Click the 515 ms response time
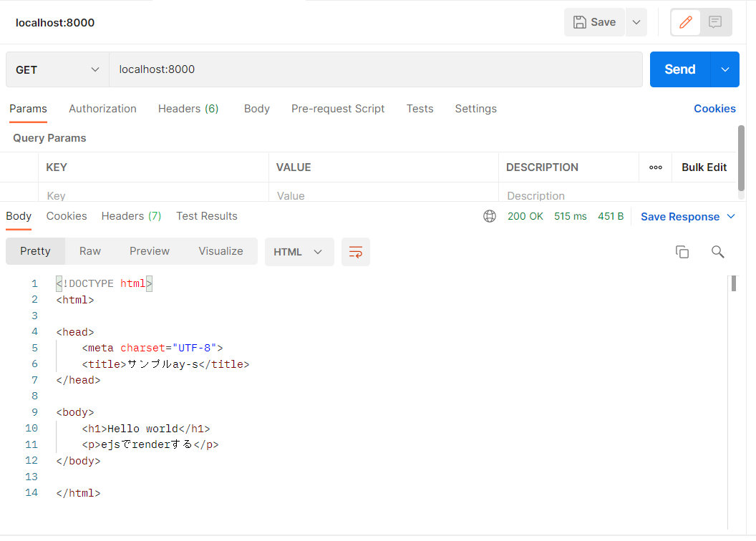Screen dimensions: 756x541 pyautogui.click(x=571, y=217)
